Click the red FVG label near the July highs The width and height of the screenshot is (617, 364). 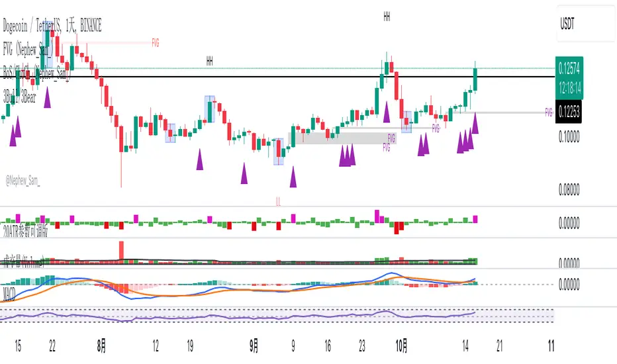(156, 43)
